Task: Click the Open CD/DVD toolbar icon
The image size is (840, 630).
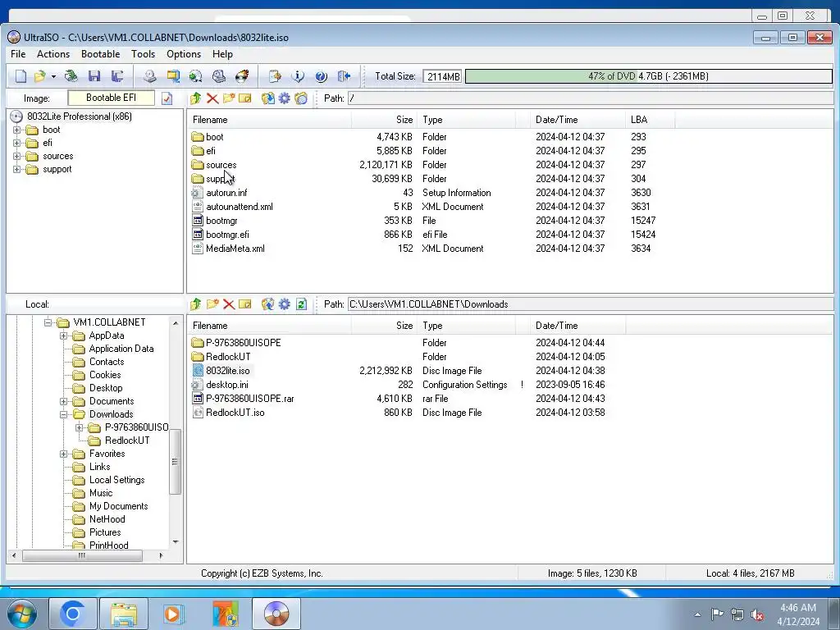Action: [71, 76]
